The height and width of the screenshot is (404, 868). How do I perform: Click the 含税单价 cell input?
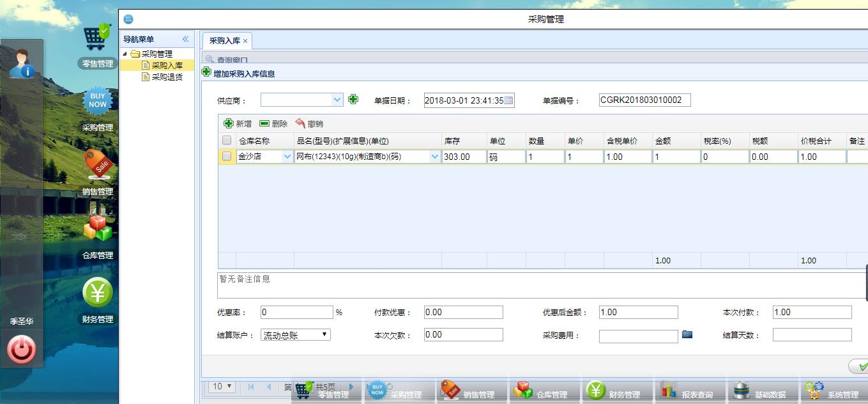[x=628, y=157]
